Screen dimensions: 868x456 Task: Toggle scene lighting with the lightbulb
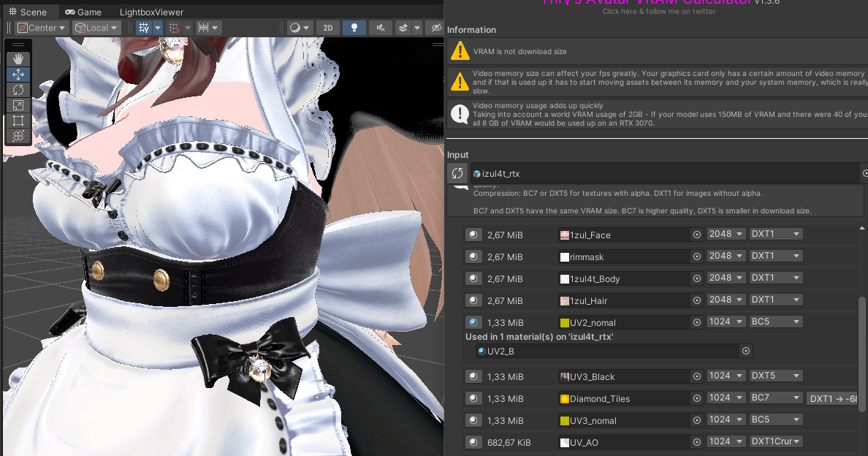point(354,28)
